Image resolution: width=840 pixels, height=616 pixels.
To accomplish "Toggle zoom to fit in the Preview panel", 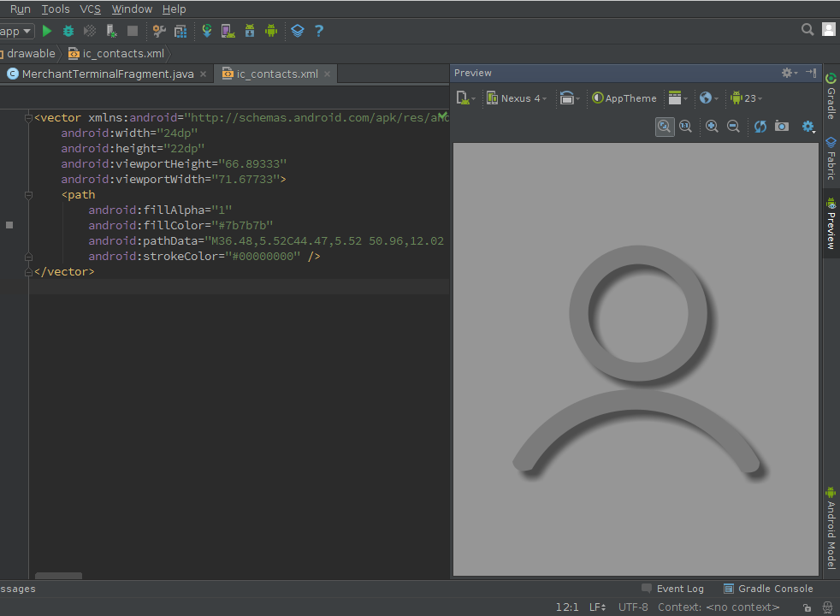I will coord(665,126).
